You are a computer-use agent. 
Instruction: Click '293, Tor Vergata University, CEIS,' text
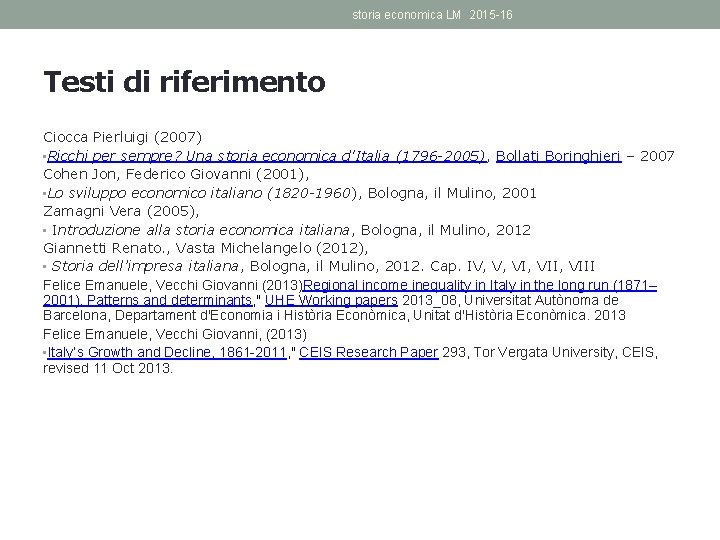550,352
